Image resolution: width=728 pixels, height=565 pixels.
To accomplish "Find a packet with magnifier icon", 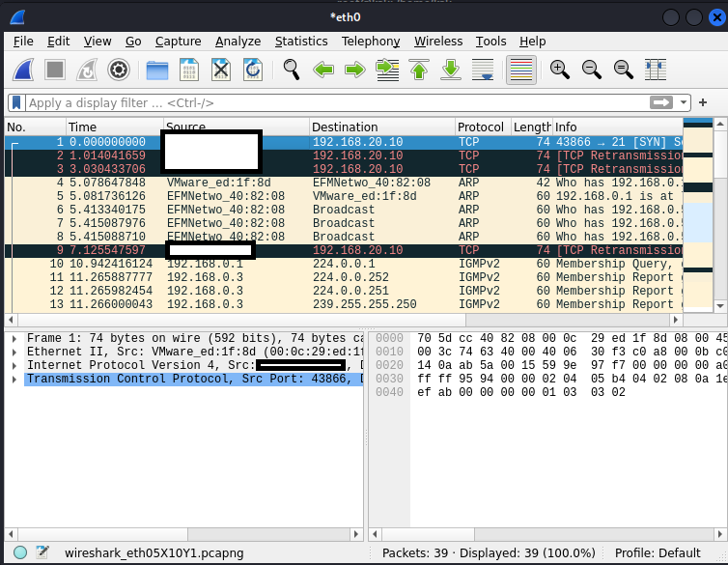I will (292, 71).
